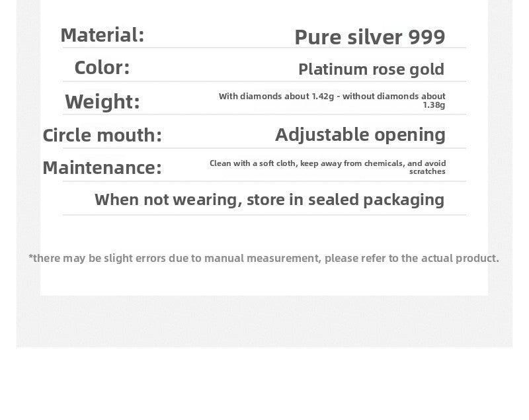The height and width of the screenshot is (420, 529).
Task: Click the word scratches under maintenance
Action: [427, 171]
